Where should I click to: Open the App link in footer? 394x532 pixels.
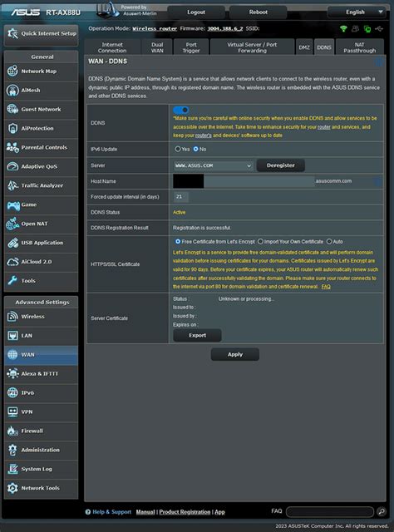coord(219,512)
